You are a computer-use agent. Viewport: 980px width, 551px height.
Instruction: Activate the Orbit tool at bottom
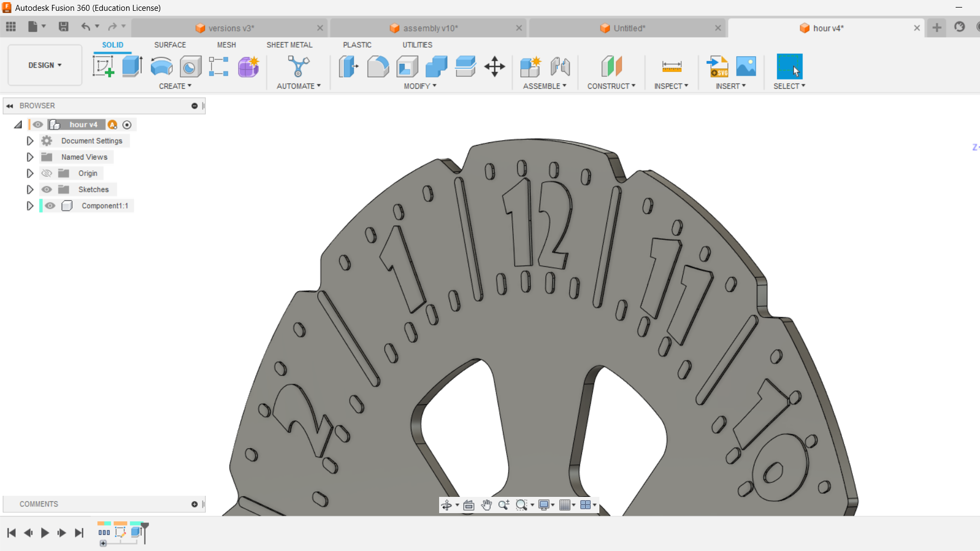[447, 504]
